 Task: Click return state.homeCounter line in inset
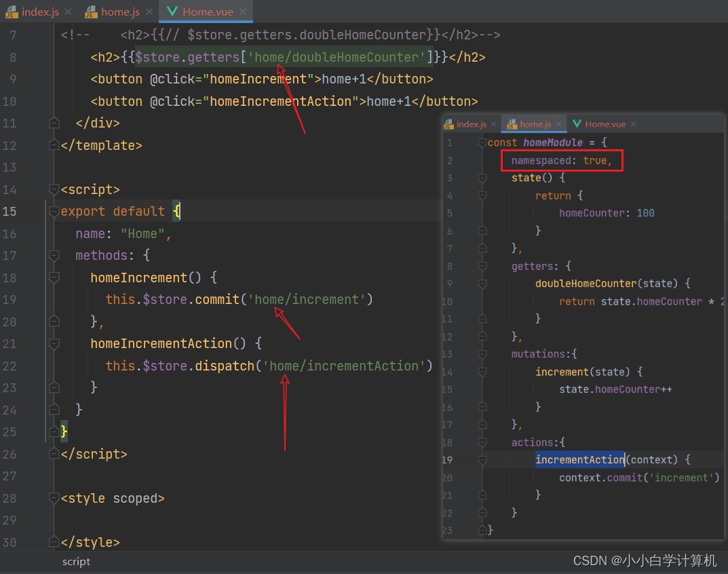(x=642, y=301)
